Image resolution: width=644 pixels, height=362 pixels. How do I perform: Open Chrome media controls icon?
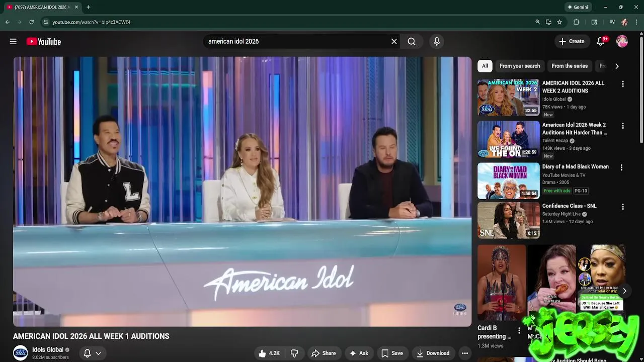tap(612, 22)
